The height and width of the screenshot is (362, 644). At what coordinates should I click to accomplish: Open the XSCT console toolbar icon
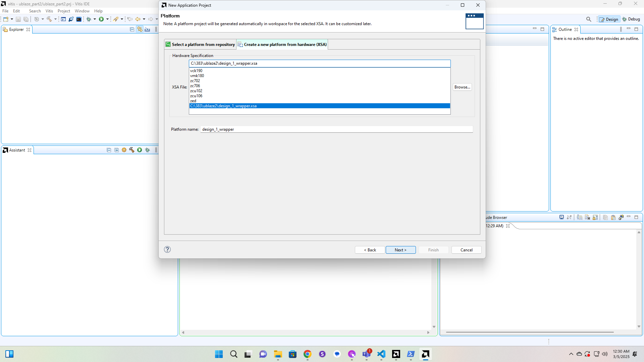pos(63,19)
